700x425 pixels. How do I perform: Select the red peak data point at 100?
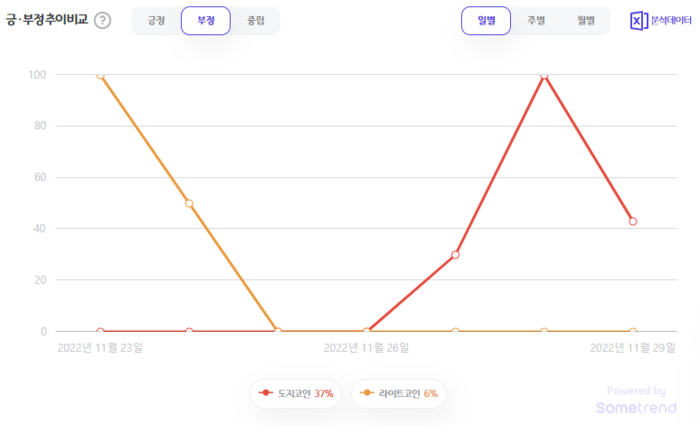544,75
